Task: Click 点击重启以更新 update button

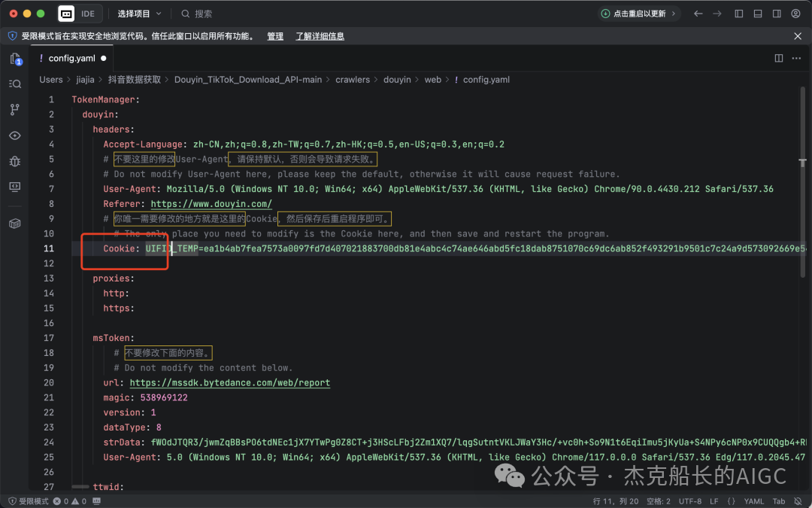Action: 640,14
